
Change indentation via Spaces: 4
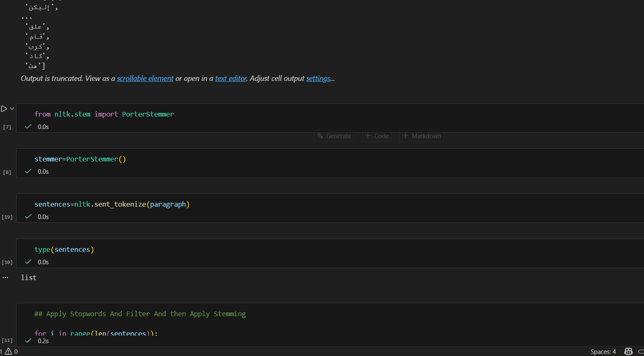(603, 352)
